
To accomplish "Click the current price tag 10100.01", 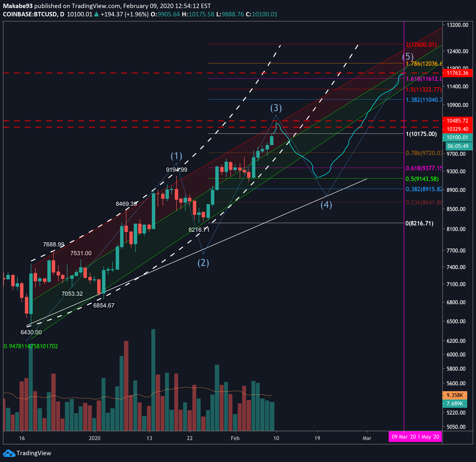I will (x=457, y=137).
